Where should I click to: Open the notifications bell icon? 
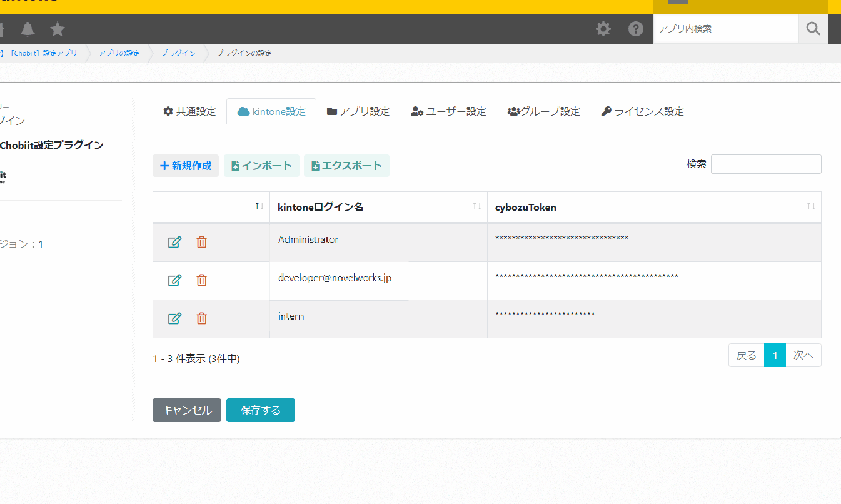[28, 29]
